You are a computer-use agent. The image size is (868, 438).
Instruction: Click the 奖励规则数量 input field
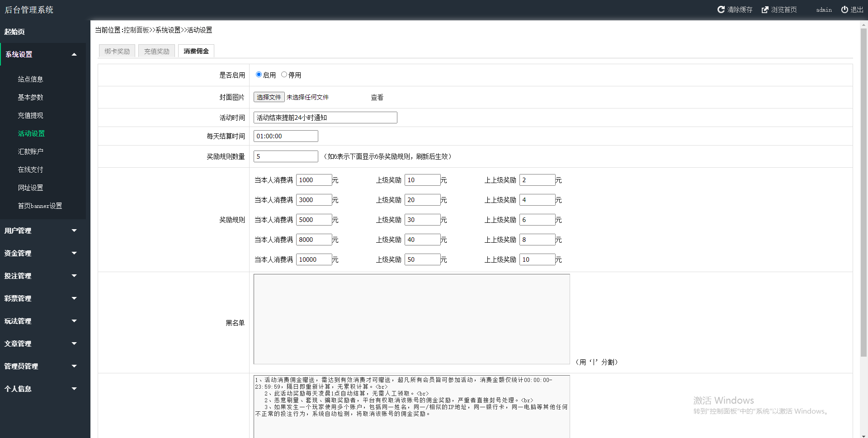pyautogui.click(x=285, y=156)
